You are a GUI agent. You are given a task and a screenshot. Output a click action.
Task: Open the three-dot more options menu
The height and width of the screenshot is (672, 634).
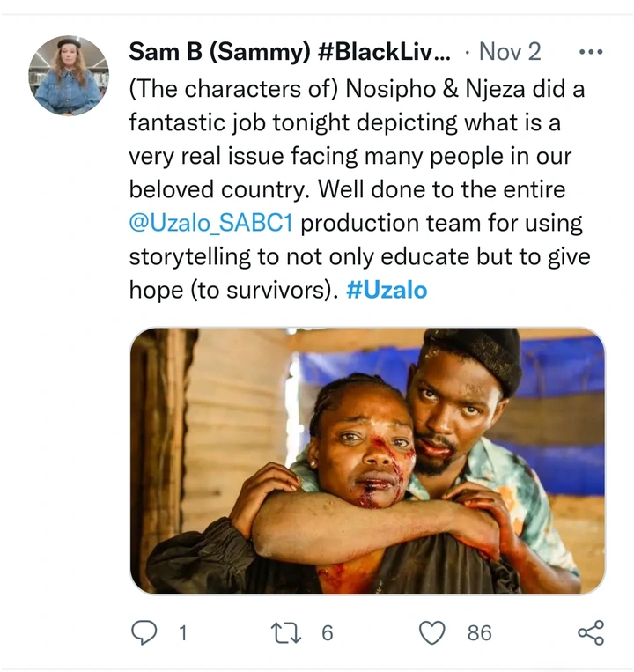pos(591,52)
